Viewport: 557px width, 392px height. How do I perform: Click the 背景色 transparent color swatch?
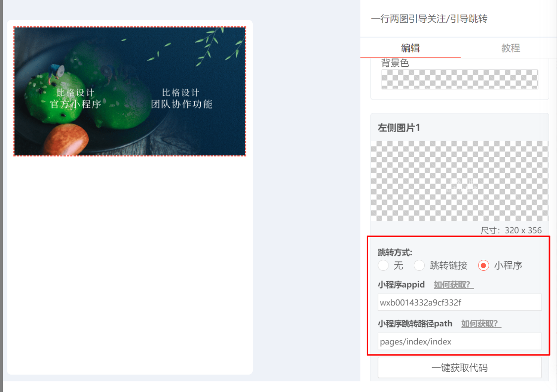(x=459, y=79)
